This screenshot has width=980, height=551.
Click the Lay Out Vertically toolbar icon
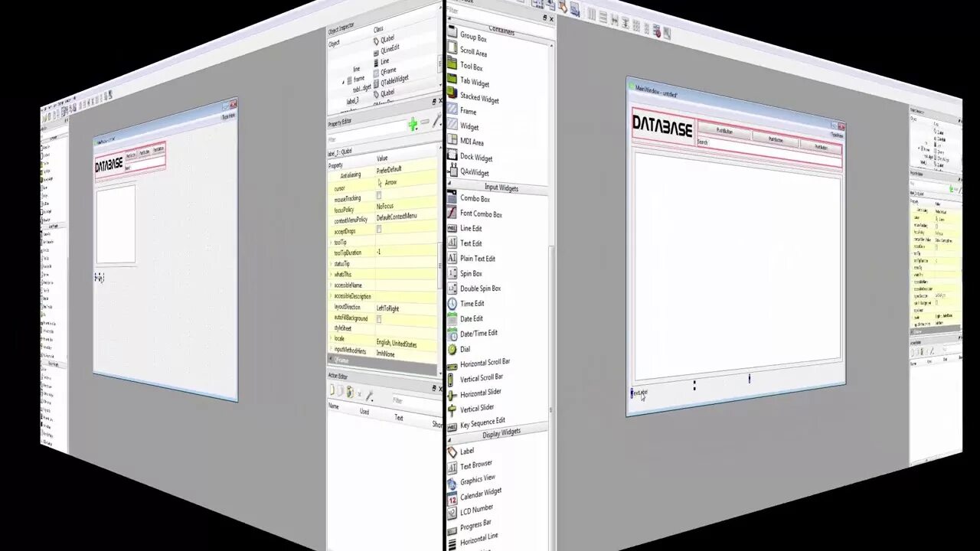603,17
